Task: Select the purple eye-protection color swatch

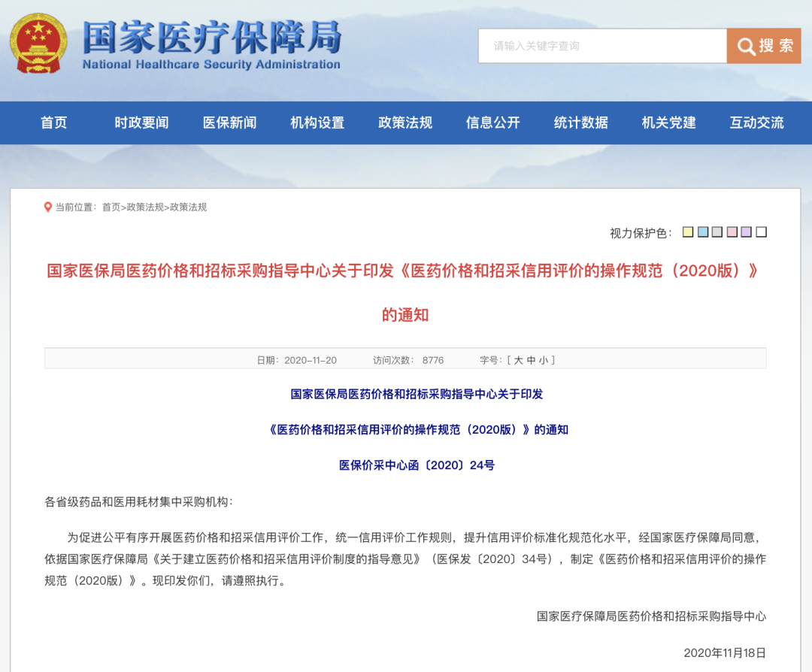Action: click(x=747, y=232)
